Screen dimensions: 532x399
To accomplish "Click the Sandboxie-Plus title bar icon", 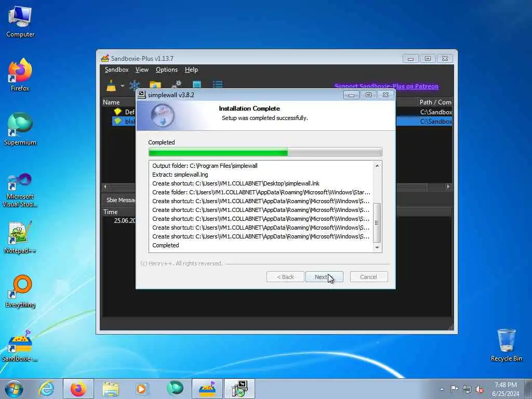I will click(105, 58).
